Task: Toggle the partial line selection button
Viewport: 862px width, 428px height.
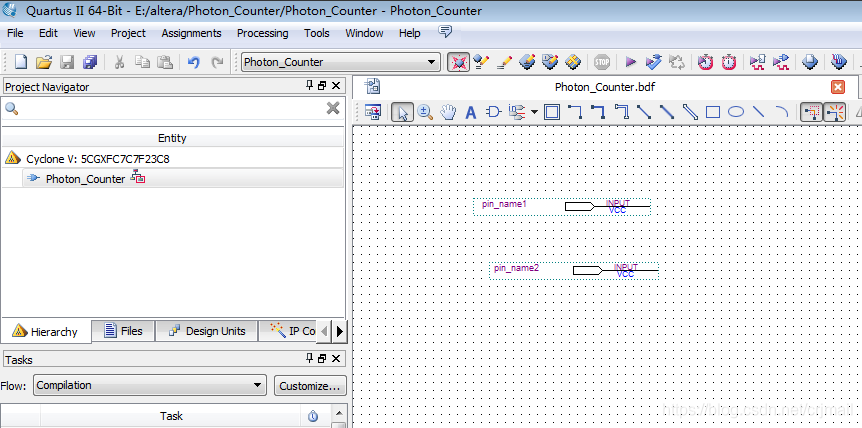Action: coord(810,112)
